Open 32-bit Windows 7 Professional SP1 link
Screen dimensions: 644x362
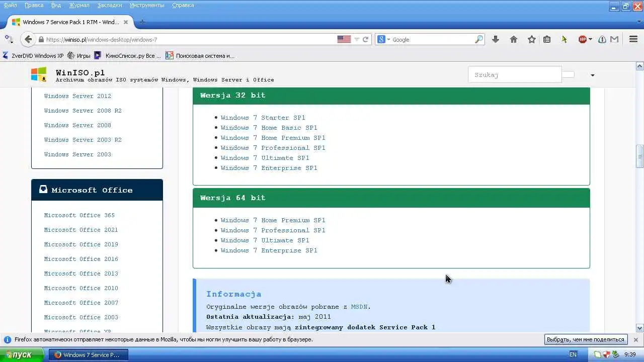273,148
